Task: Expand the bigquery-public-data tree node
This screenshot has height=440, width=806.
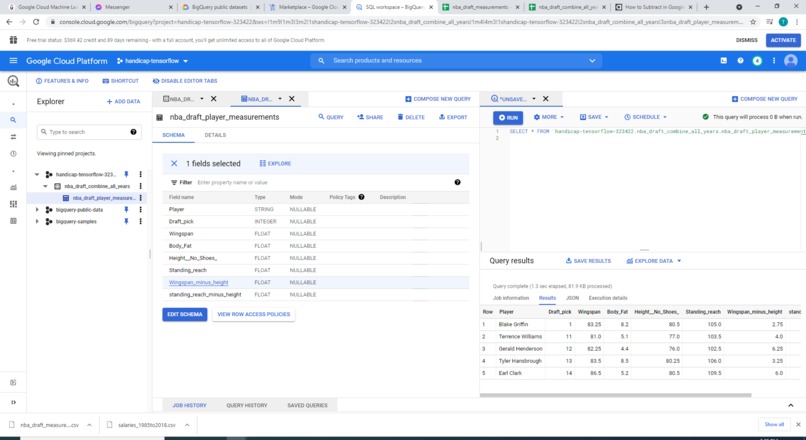Action: click(x=37, y=210)
